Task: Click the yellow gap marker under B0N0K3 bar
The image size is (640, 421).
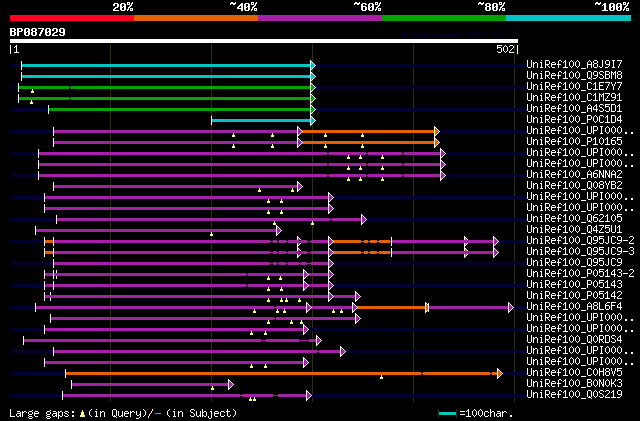Action: (x=212, y=388)
